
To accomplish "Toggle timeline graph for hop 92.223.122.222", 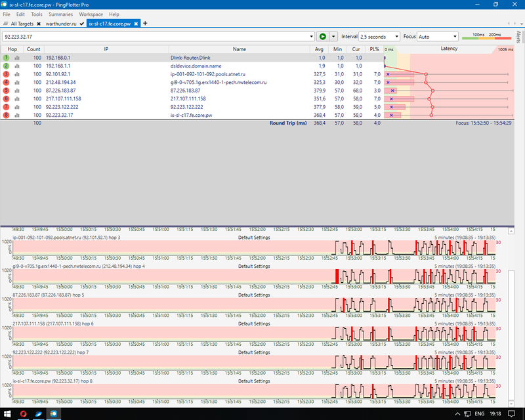I will coord(17,107).
